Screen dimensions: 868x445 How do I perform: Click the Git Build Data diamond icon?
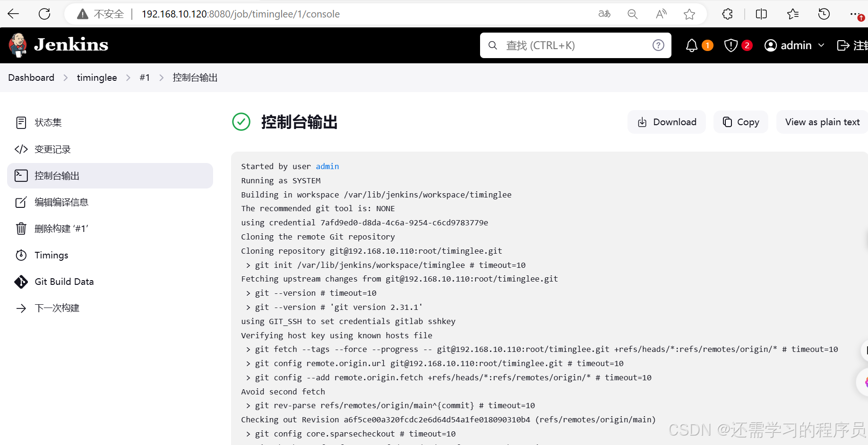click(21, 282)
